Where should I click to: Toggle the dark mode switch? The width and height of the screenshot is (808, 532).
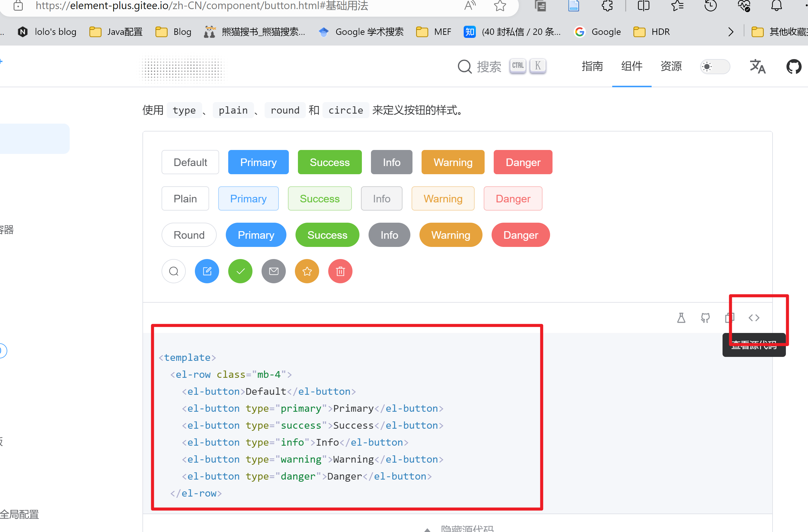pyautogui.click(x=715, y=66)
